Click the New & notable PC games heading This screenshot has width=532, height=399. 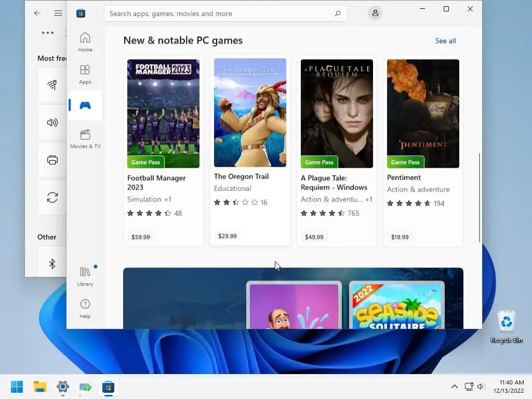(183, 41)
